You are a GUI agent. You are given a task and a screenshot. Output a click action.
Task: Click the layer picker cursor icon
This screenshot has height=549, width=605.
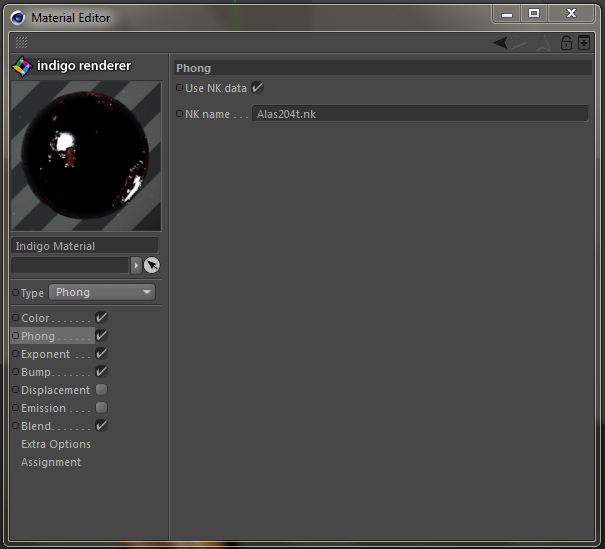[152, 266]
